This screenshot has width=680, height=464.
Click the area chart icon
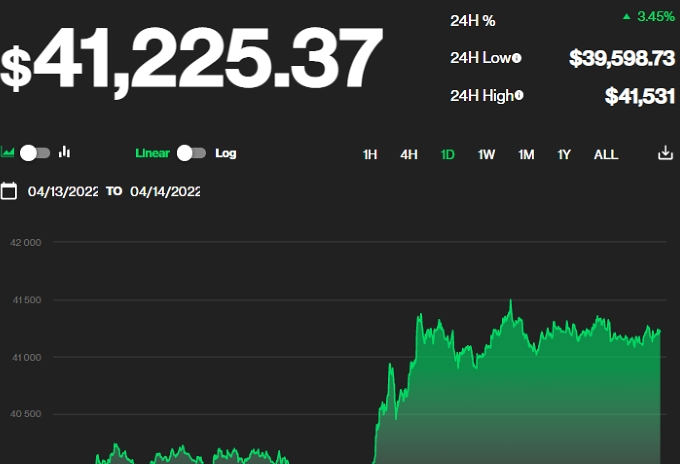[x=7, y=152]
